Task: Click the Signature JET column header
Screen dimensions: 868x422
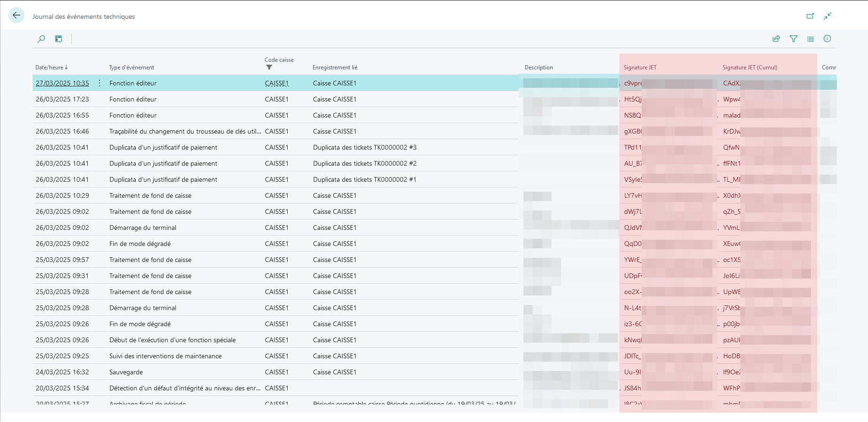Action: (x=640, y=68)
